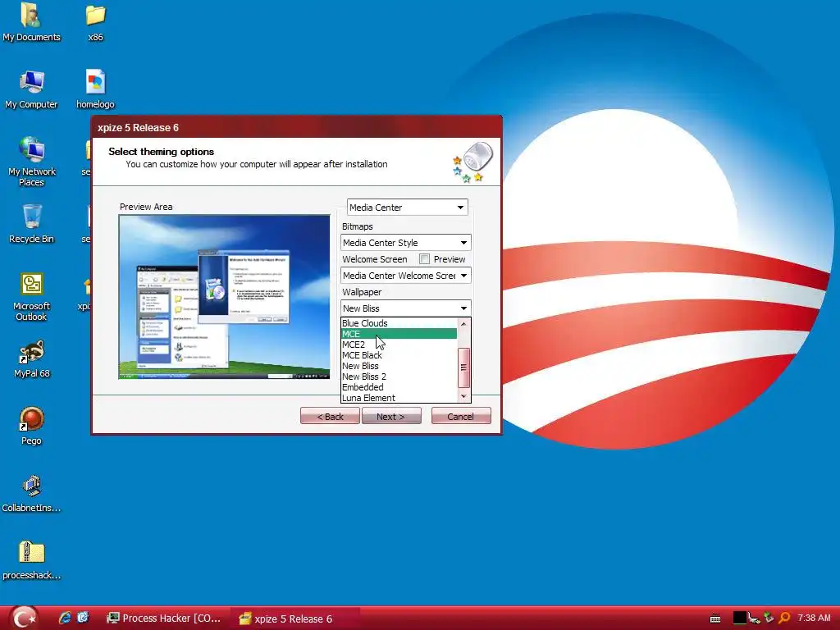Image resolution: width=840 pixels, height=630 pixels.
Task: Click the safely remove hardware tray icon
Action: (x=769, y=619)
